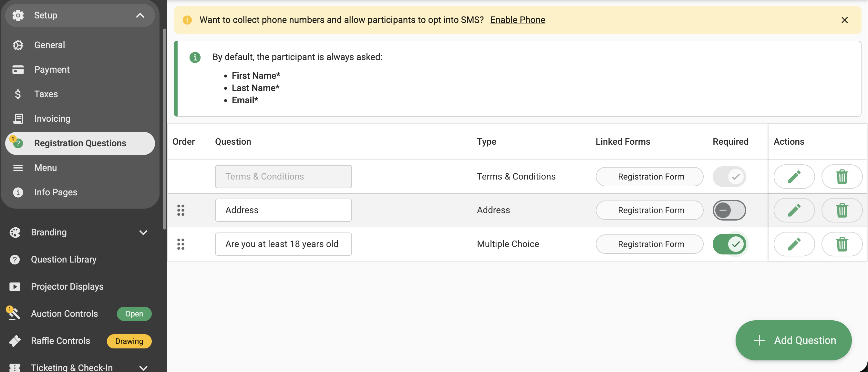The image size is (868, 372).
Task: Collapse the Setup section chevron
Action: (140, 15)
